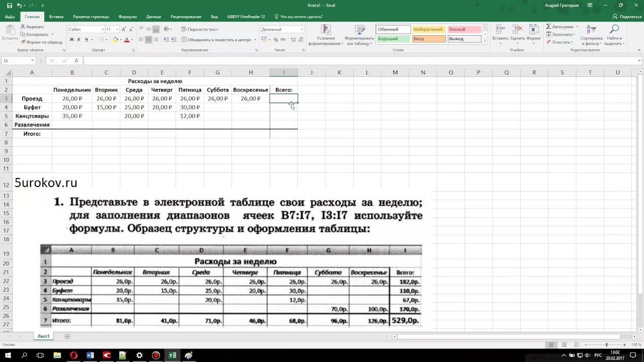The image size is (644, 362).
Task: Open the font size 11 dropdown
Action: tap(117, 29)
